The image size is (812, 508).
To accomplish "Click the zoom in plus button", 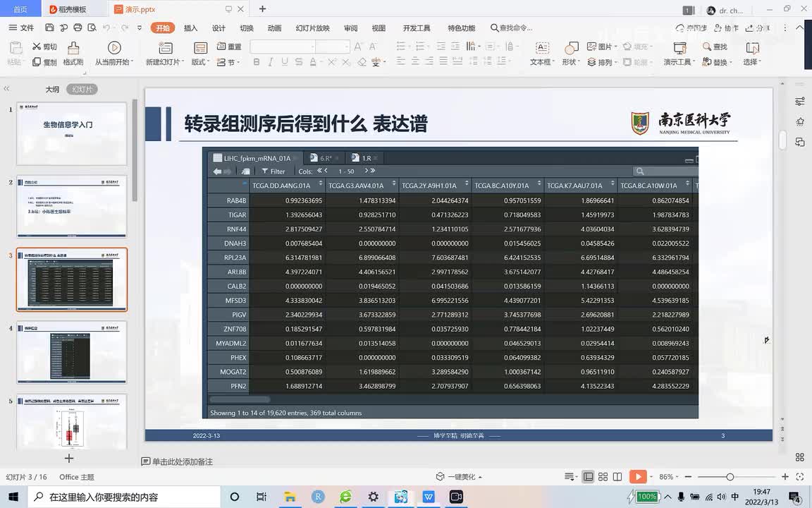I will click(x=785, y=477).
